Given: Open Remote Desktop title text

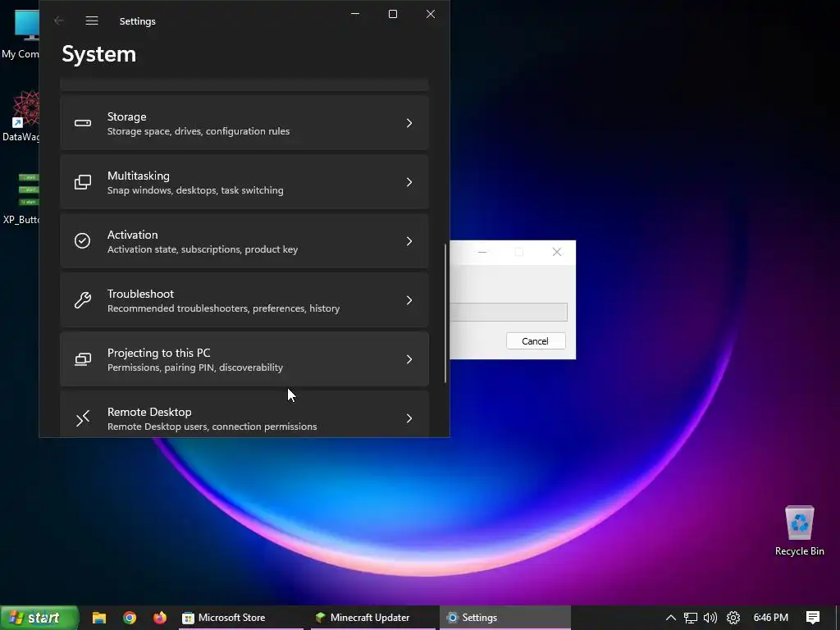Looking at the screenshot, I should click(149, 412).
